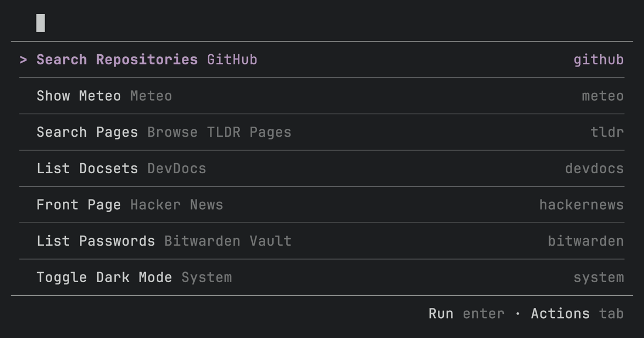Click the selection arrow beside Search Repositories
Screen dimensions: 644x338
tap(22, 60)
